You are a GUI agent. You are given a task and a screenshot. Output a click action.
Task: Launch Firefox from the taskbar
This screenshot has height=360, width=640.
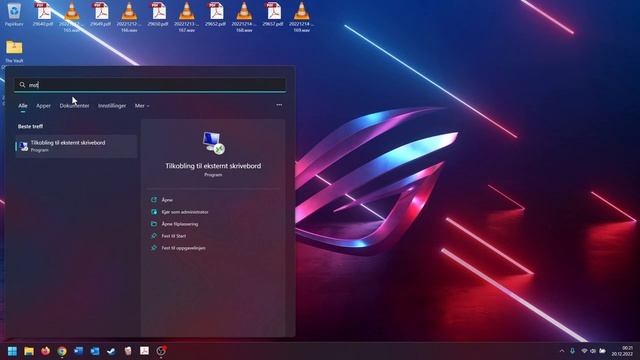[x=45, y=351]
